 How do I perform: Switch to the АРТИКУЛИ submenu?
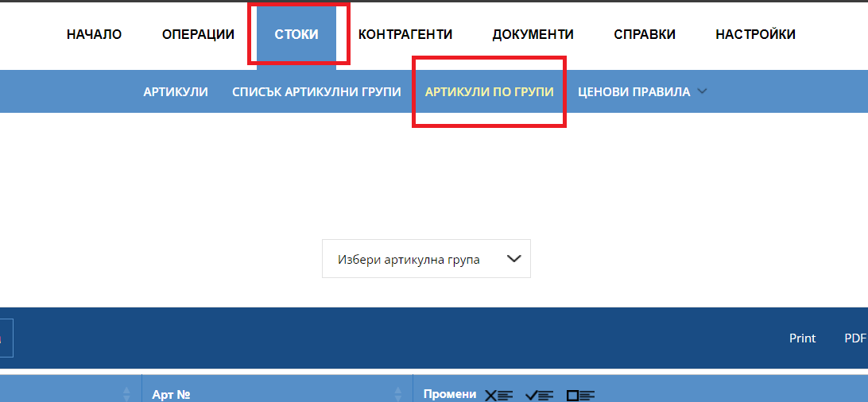click(176, 92)
